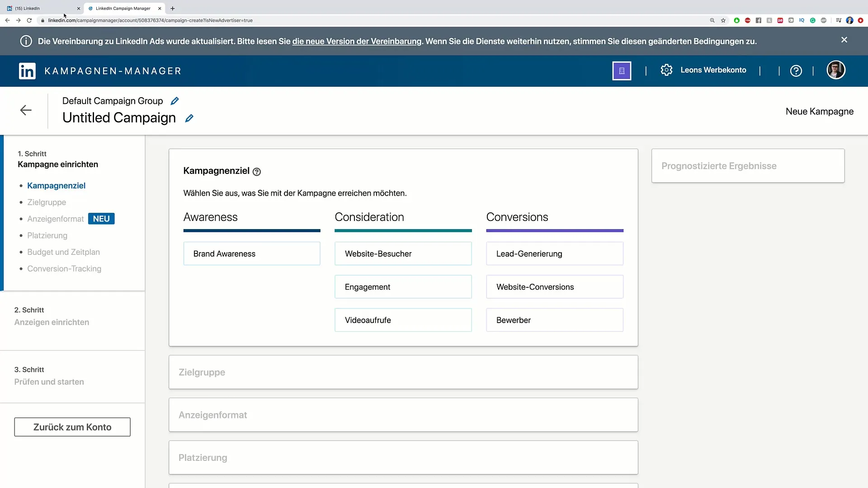Go to Budget und Zeitplan in sidebar
Screen dimensions: 868x488
[63, 252]
